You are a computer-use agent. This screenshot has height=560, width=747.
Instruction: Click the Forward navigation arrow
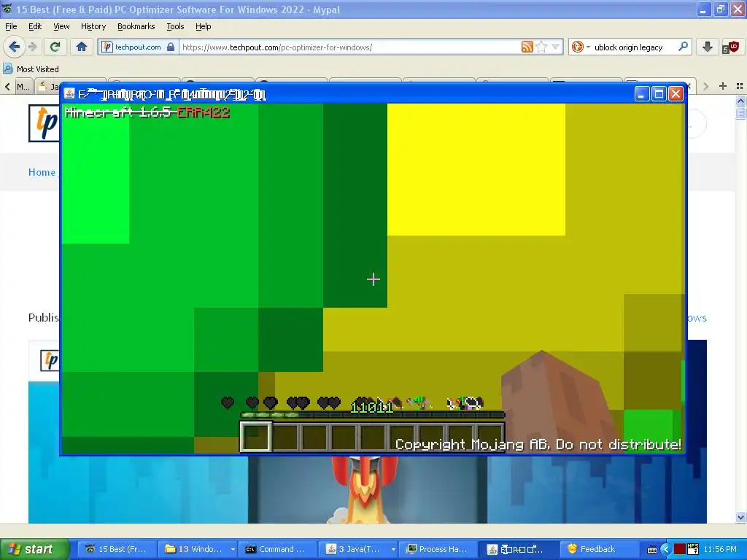pos(32,47)
